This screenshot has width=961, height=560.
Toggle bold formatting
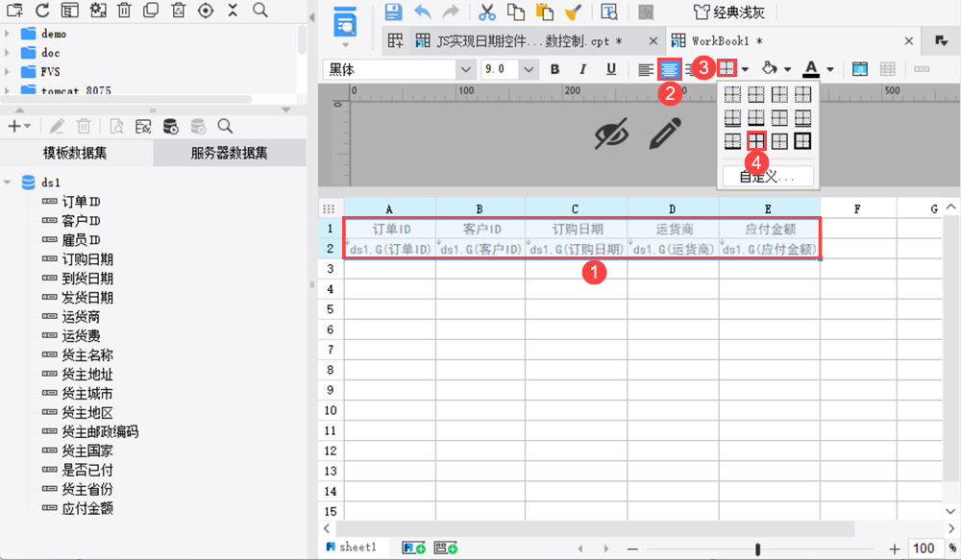point(554,69)
